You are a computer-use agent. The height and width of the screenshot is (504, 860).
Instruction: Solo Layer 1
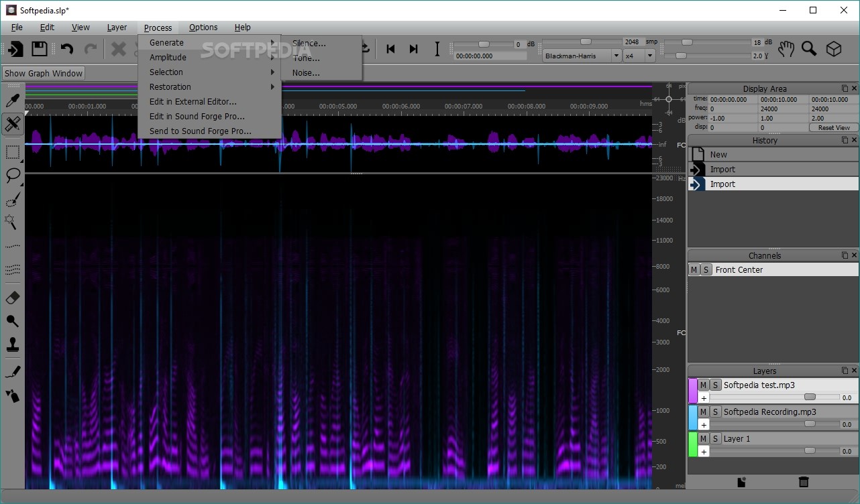[x=716, y=438]
